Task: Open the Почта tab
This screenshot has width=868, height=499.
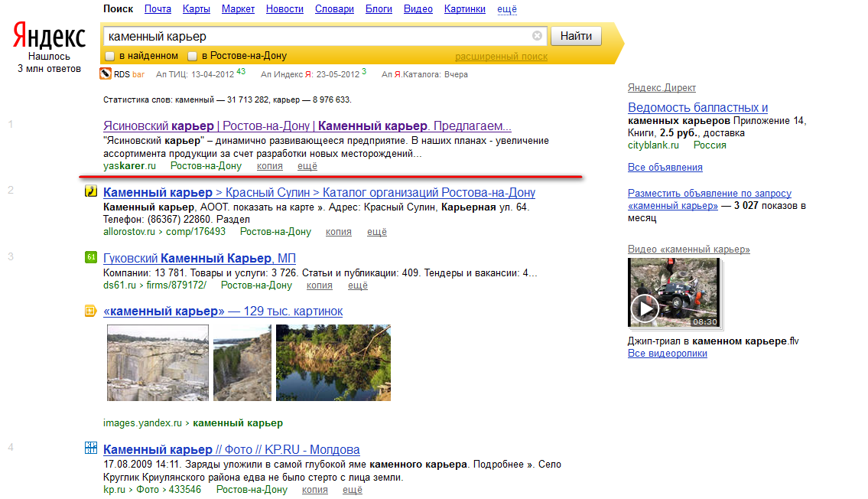Action: 158,9
